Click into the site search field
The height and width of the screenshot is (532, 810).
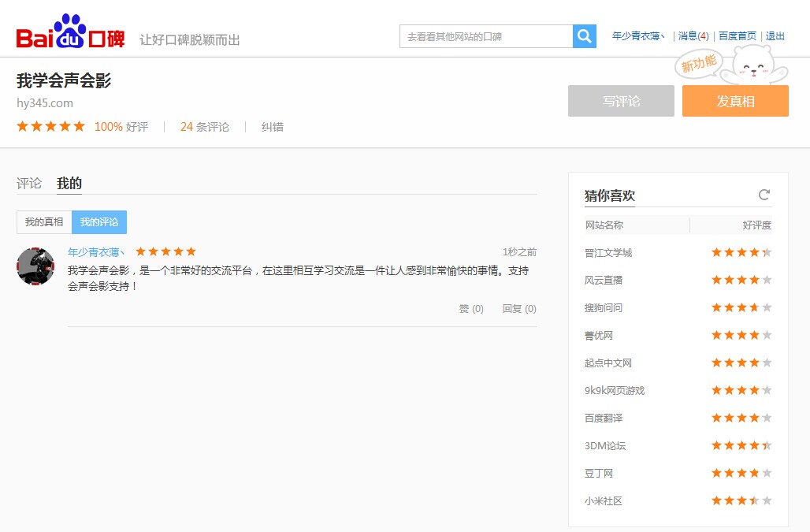(485, 36)
